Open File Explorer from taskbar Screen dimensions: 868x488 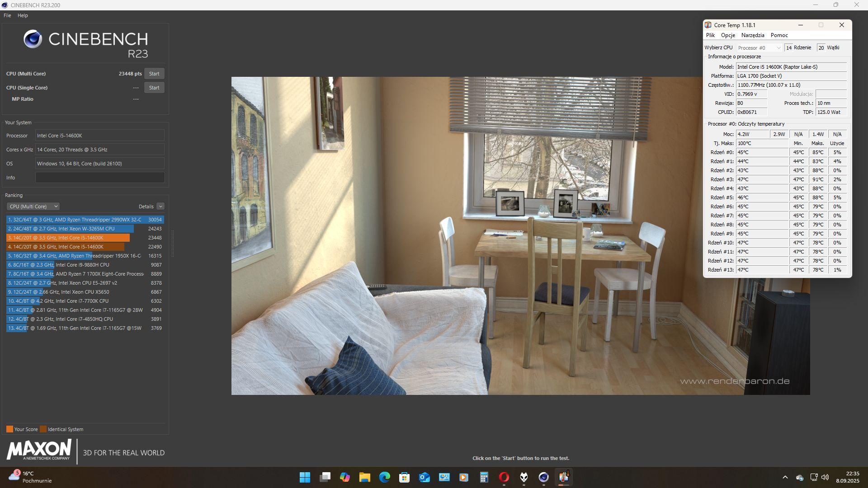[364, 477]
